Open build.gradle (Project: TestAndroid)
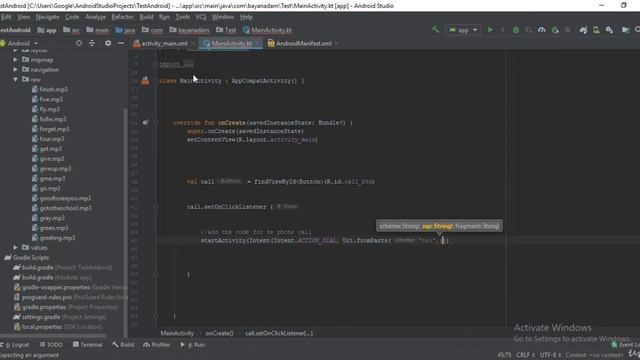The height and width of the screenshot is (360, 640). 62,267
